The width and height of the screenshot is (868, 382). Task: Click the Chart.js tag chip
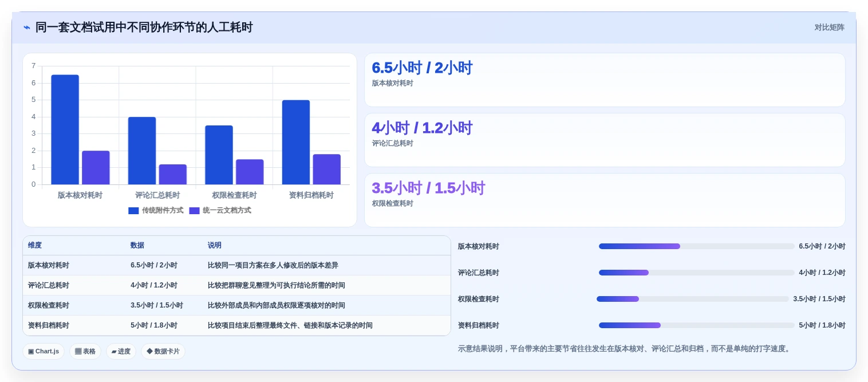click(44, 352)
